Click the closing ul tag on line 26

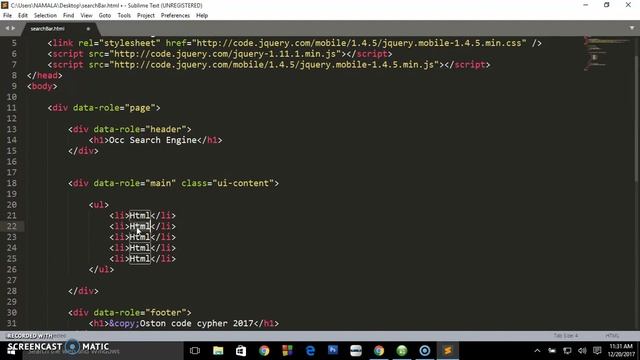pos(101,269)
